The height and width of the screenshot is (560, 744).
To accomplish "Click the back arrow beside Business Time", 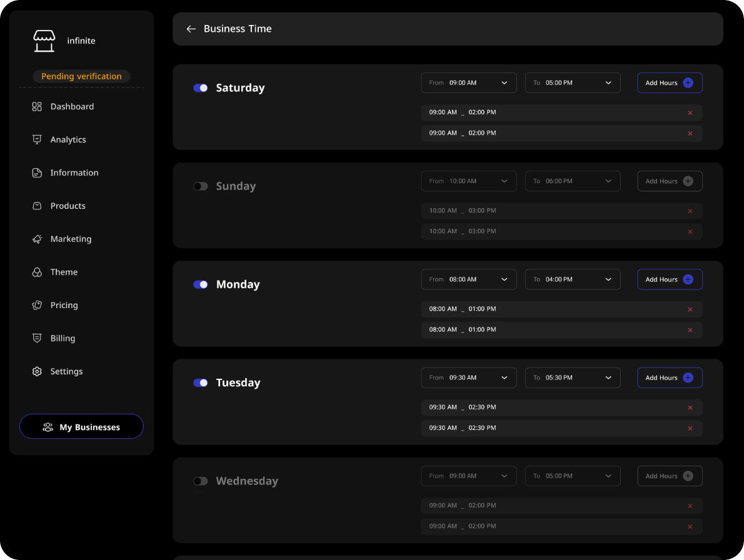I will pyautogui.click(x=191, y=29).
